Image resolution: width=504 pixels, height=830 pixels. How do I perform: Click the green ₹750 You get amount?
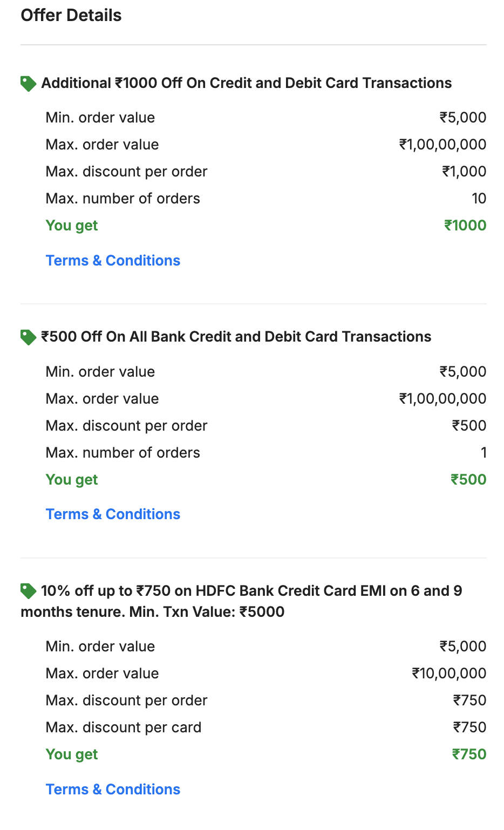pyautogui.click(x=469, y=754)
